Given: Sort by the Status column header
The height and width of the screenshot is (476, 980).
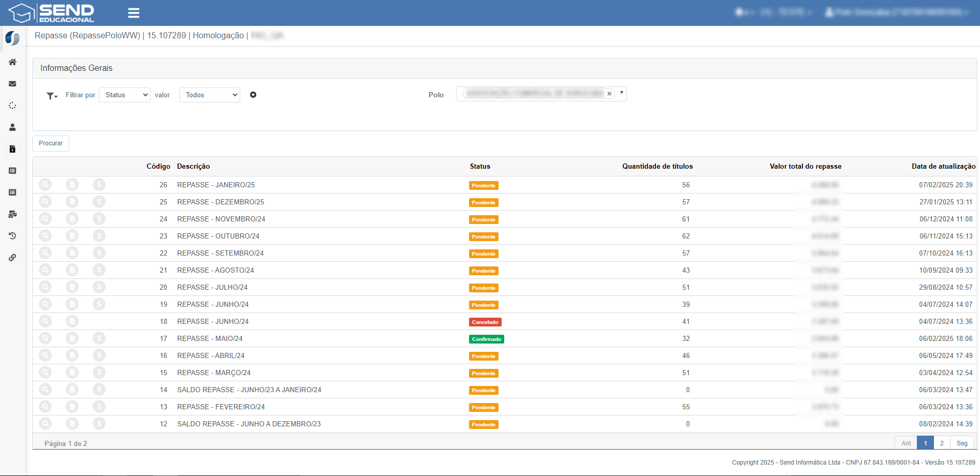Looking at the screenshot, I should [480, 166].
